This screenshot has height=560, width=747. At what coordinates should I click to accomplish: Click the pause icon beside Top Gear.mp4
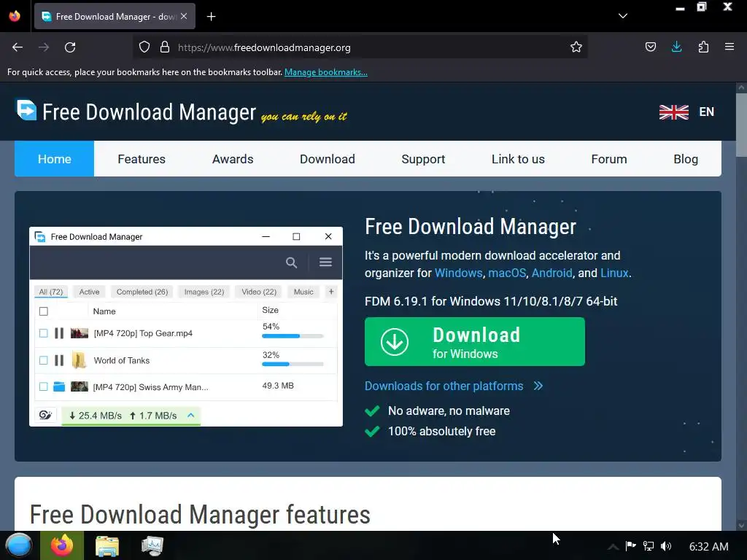(59, 332)
